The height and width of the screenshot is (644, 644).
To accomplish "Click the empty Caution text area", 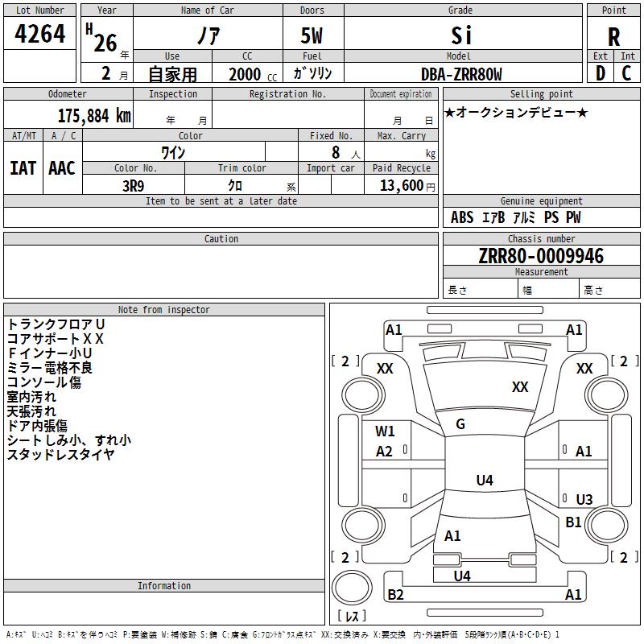I will (x=221, y=271).
